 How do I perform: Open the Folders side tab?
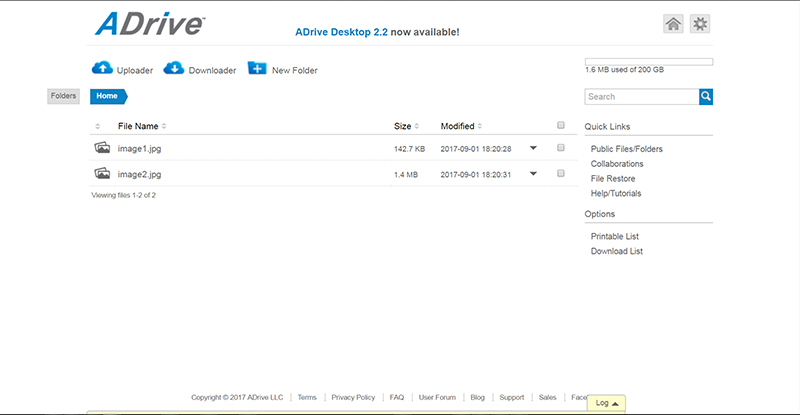pyautogui.click(x=63, y=96)
